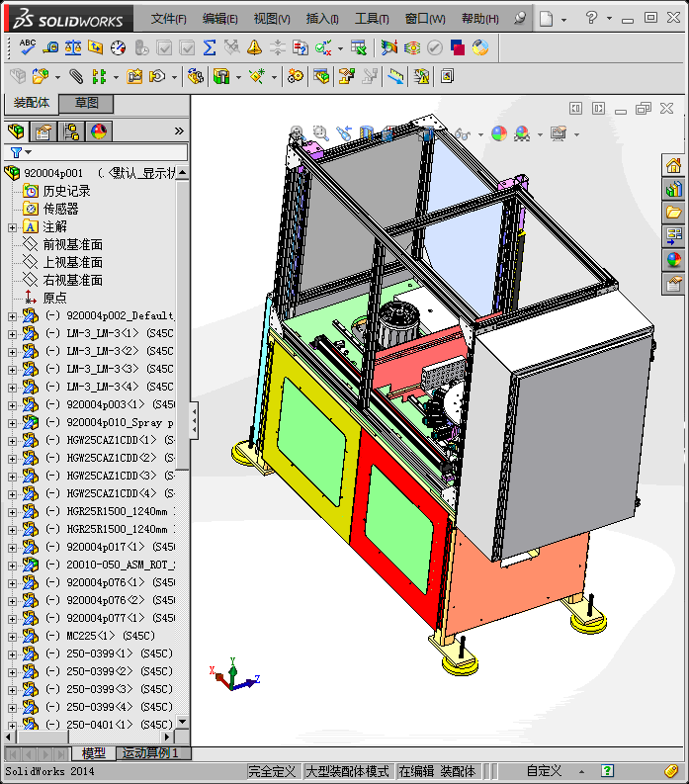Open dropdown beside Insert Components

point(57,77)
